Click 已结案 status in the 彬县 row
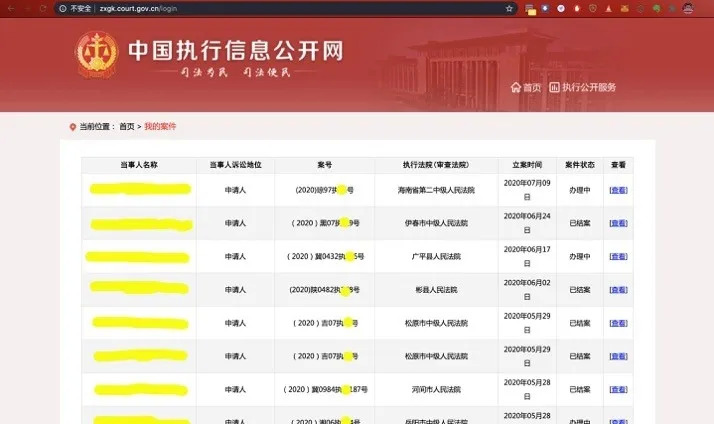 point(580,290)
